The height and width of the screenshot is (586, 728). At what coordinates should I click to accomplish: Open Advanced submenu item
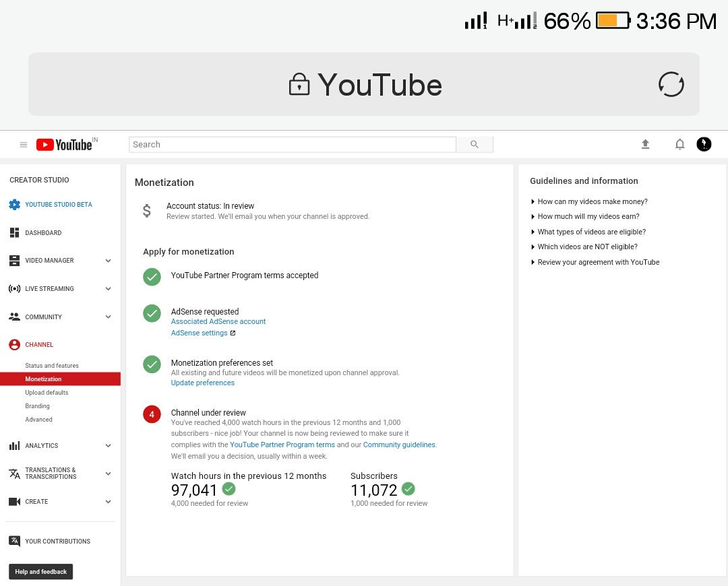coord(38,420)
